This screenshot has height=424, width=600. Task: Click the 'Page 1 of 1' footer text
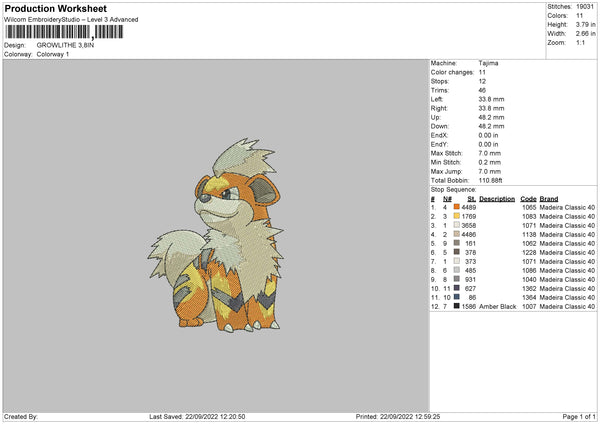click(579, 417)
